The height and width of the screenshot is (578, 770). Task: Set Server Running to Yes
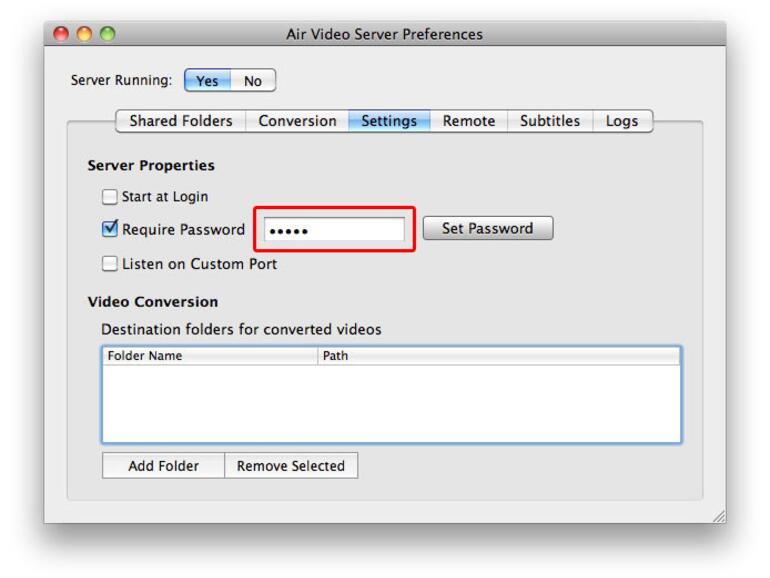point(207,81)
